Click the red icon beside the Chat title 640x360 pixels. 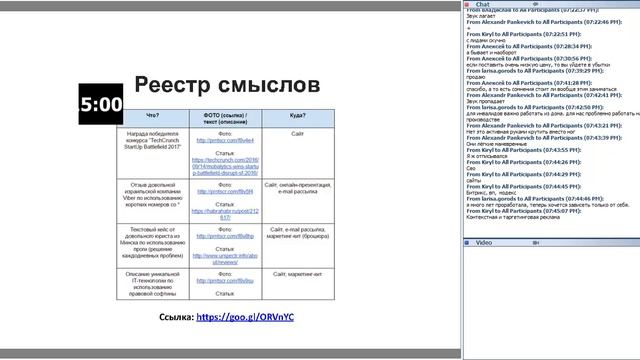(467, 4)
